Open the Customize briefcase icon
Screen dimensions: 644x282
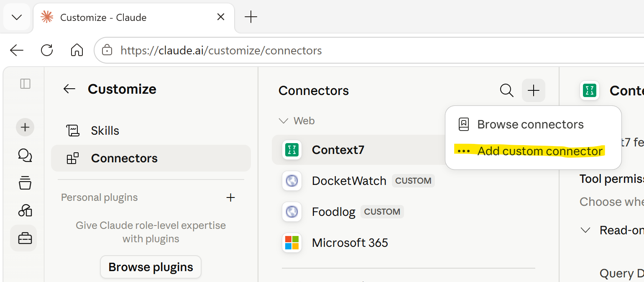[x=24, y=238]
